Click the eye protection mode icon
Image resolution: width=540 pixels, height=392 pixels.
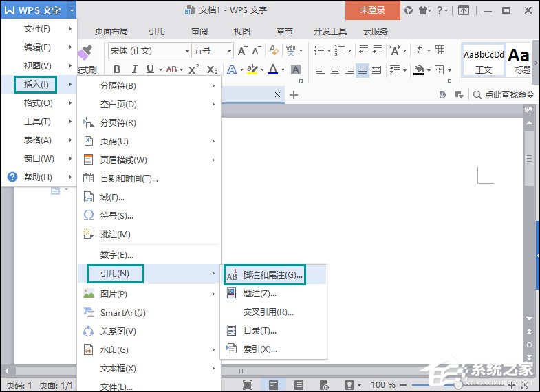(349, 384)
